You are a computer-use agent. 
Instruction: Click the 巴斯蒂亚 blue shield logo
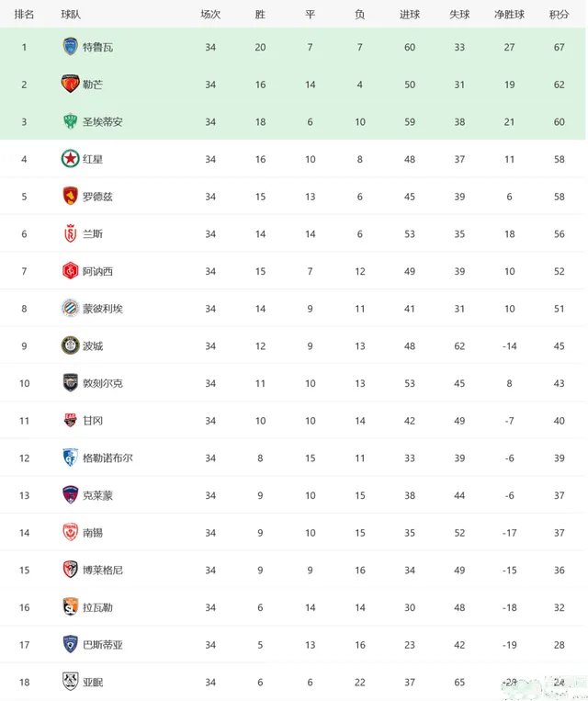(70, 644)
